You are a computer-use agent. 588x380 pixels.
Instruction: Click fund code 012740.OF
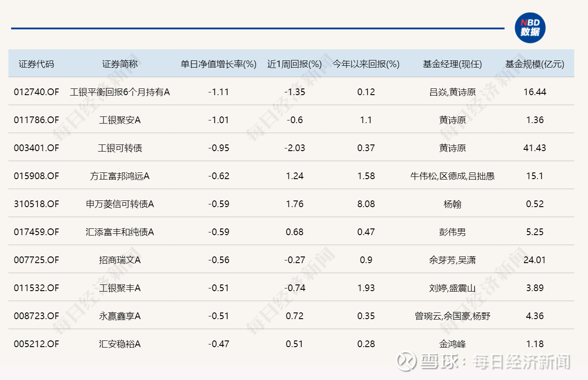[x=36, y=92]
